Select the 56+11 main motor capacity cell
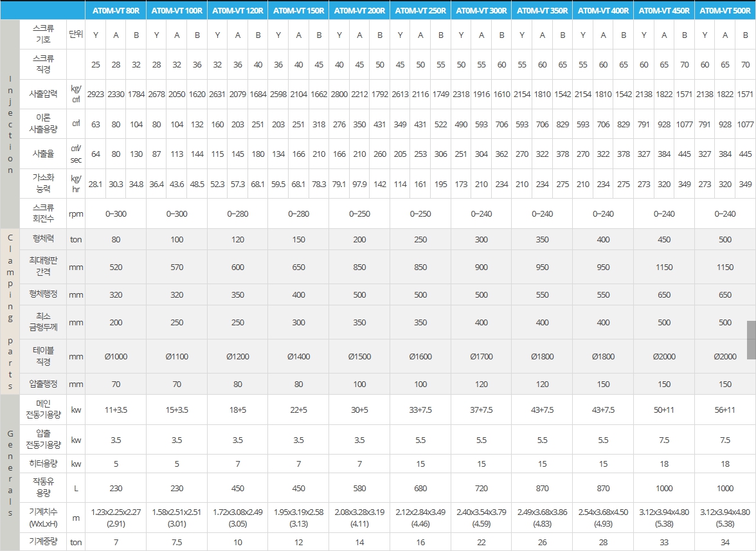 pyautogui.click(x=725, y=410)
